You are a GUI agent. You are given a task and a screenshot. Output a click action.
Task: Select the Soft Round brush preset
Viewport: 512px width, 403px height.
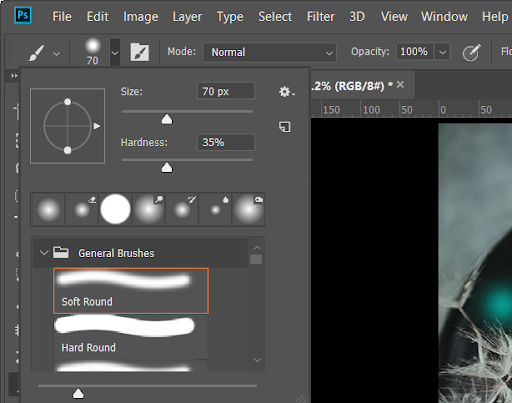131,291
